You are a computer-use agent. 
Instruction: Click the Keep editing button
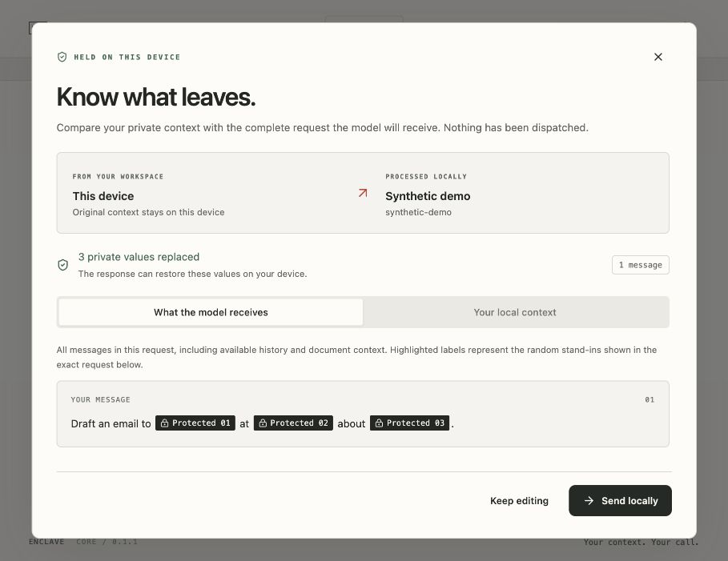point(519,501)
